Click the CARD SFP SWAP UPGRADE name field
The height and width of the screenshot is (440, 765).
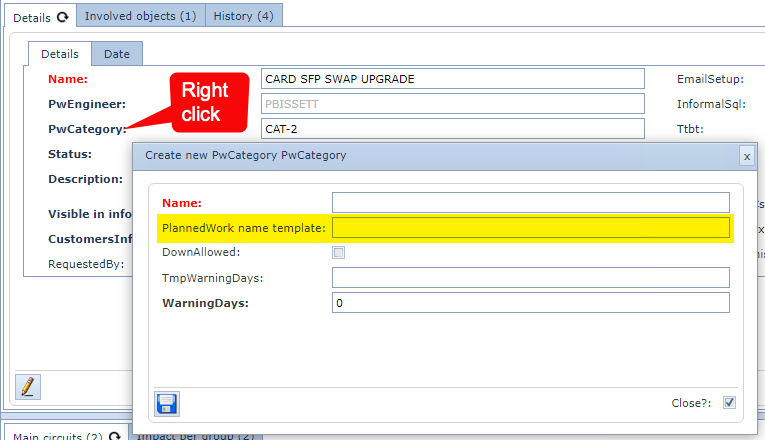(452, 79)
